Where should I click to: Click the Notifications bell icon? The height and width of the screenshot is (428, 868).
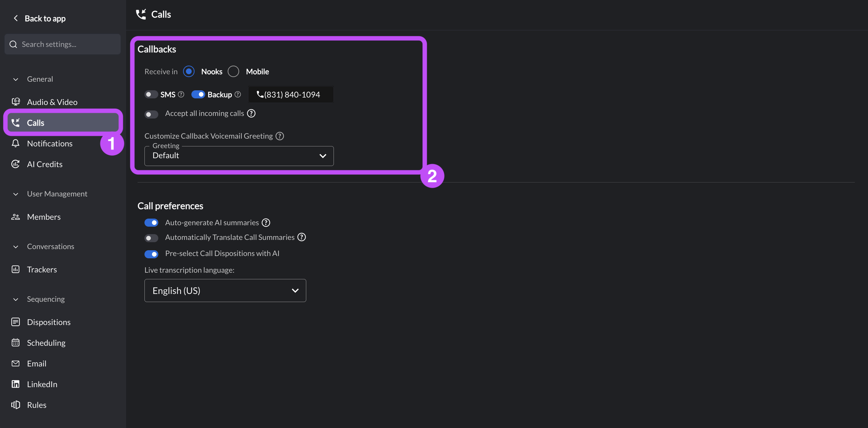16,143
